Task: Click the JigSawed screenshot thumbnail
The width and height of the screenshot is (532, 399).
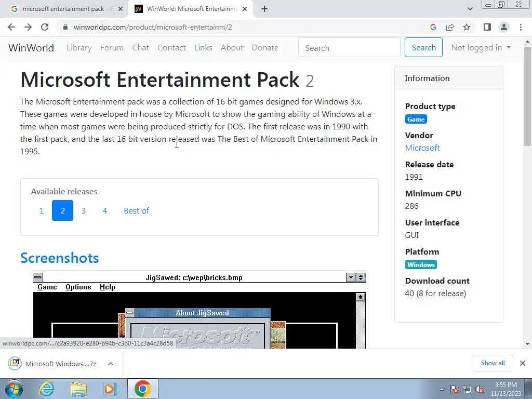Action: tap(199, 310)
